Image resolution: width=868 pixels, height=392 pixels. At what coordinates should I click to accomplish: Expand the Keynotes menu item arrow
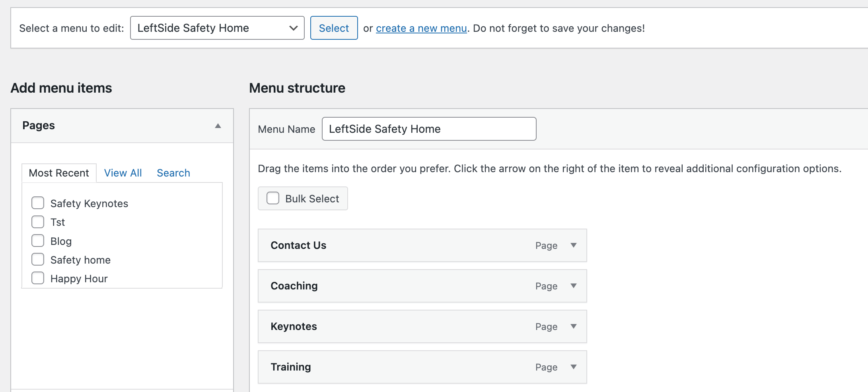tap(573, 326)
